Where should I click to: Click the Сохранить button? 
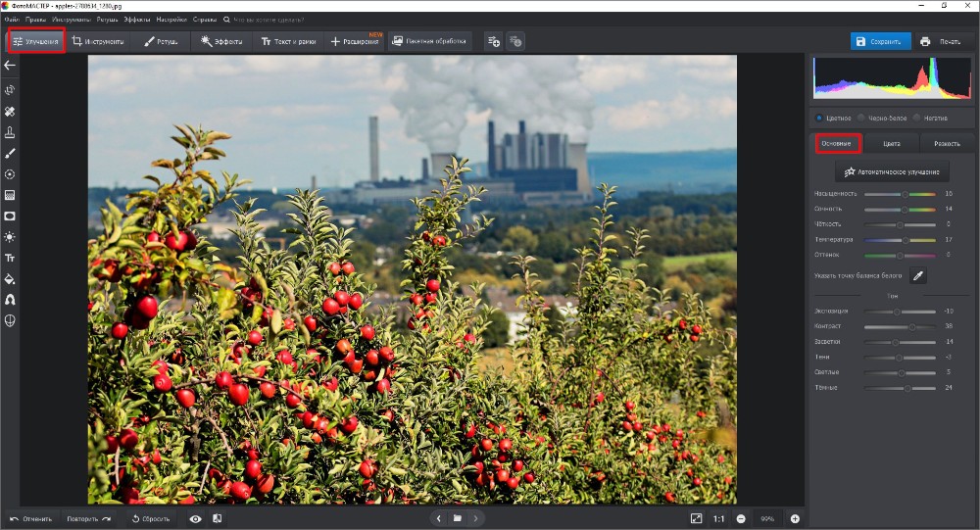[x=880, y=41]
